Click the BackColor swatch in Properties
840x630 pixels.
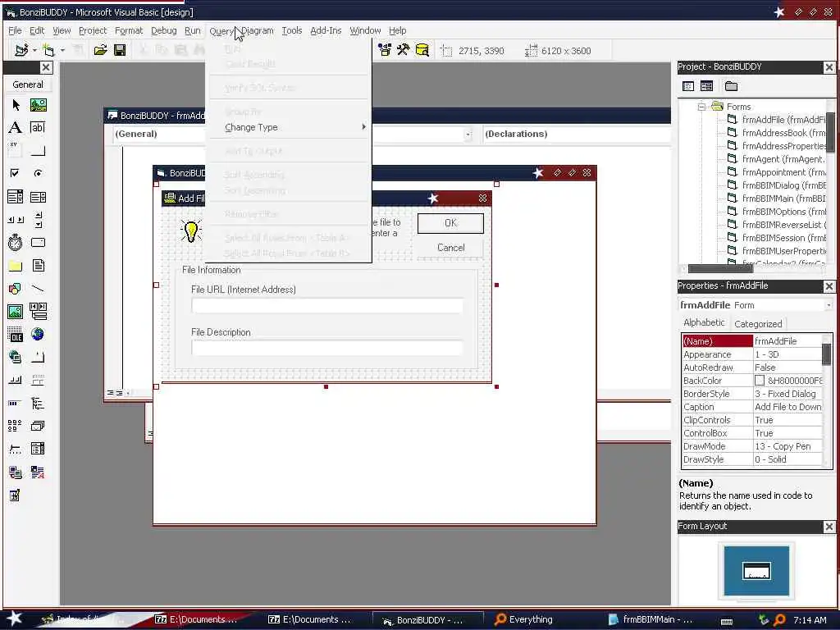[760, 381]
